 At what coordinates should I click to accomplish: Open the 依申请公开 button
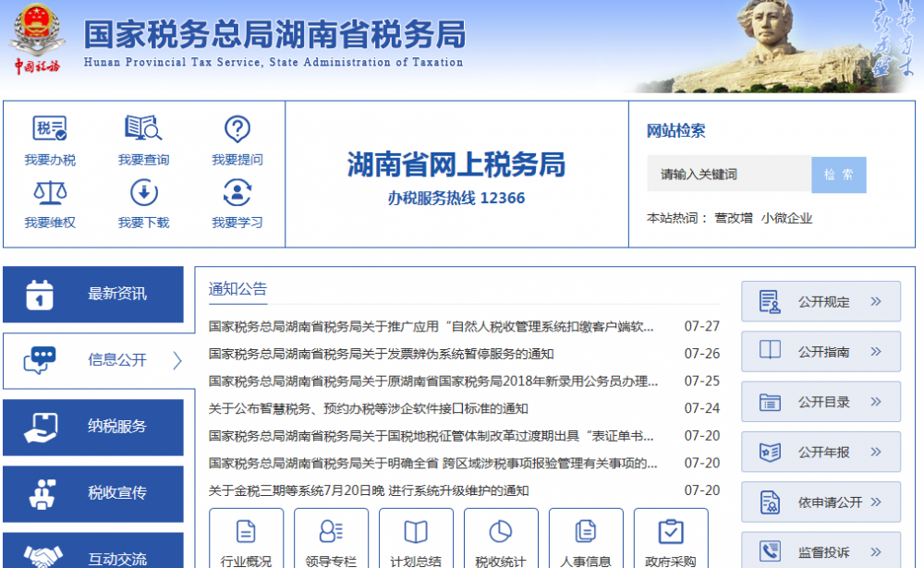pyautogui.click(x=821, y=502)
